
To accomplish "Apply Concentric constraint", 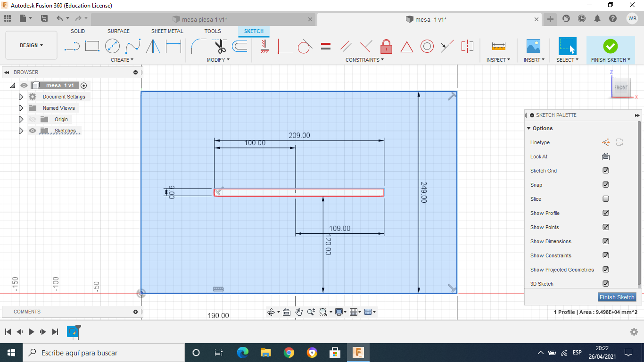I will click(x=427, y=46).
